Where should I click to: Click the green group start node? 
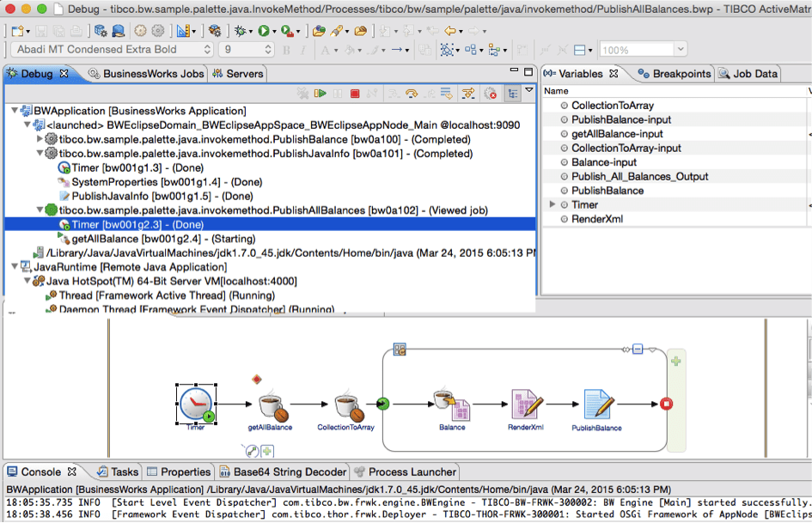(382, 404)
